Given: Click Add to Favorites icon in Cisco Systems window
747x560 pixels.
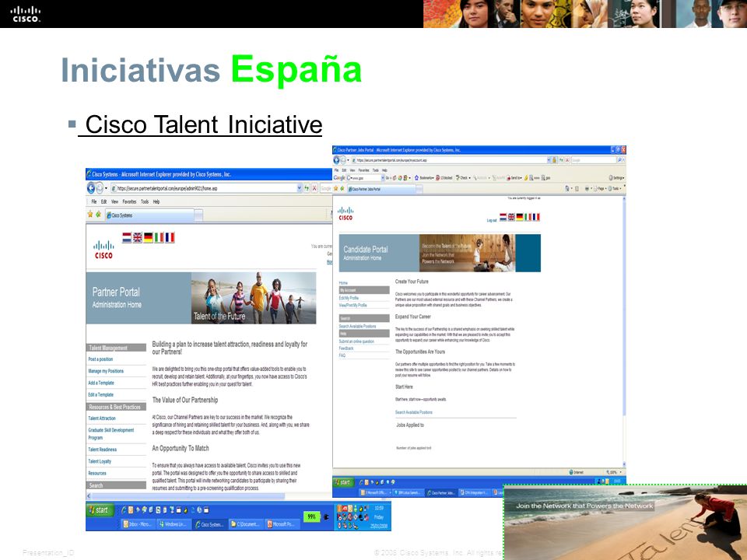Looking at the screenshot, I should [98, 215].
